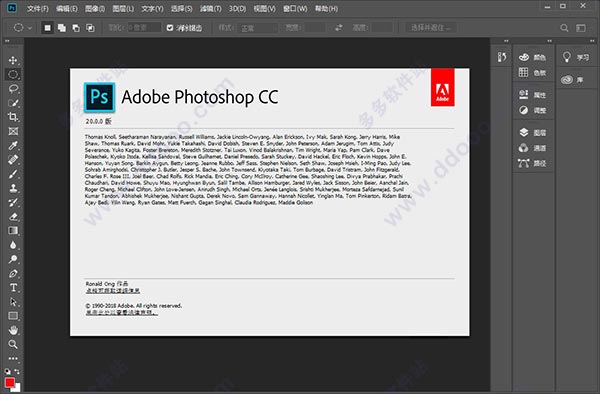Choose New Selection mode button
This screenshot has height=394, width=600.
(47, 28)
